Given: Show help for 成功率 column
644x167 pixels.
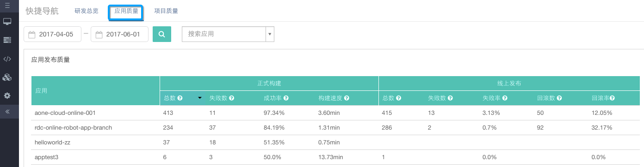Looking at the screenshot, I should coord(286,98).
